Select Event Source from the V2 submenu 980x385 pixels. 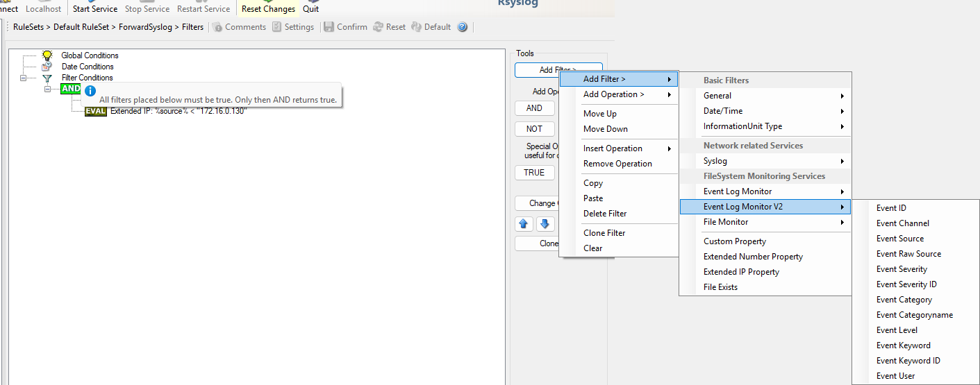pos(915,239)
